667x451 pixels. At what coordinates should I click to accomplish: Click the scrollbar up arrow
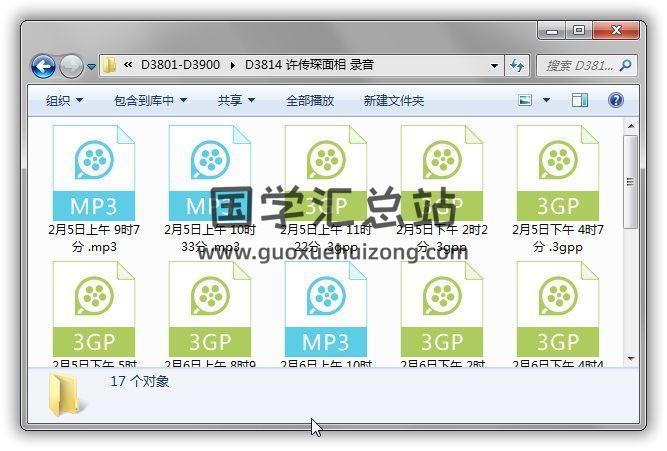[631, 126]
